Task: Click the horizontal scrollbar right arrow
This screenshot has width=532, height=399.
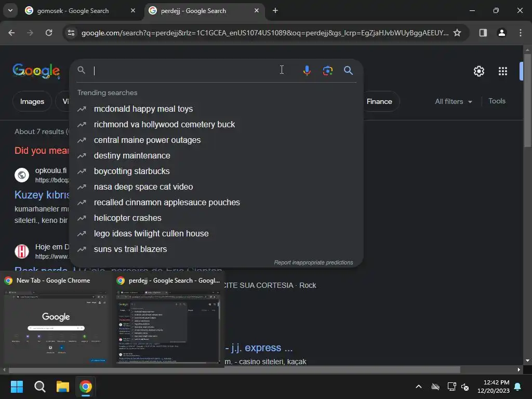Action: (519, 369)
